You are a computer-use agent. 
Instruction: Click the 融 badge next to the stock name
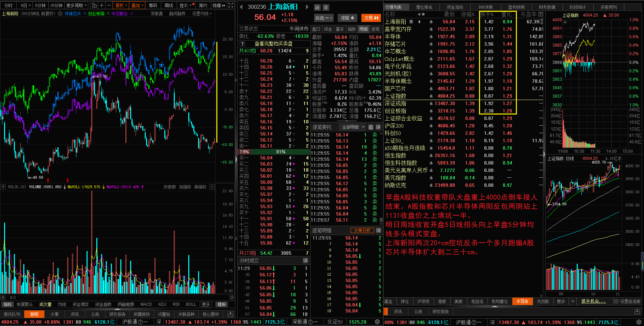point(317,7)
